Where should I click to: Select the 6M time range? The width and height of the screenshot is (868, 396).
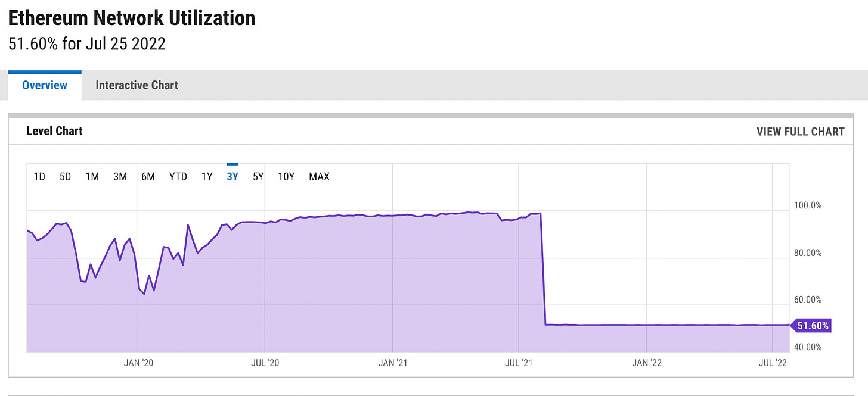point(148,176)
